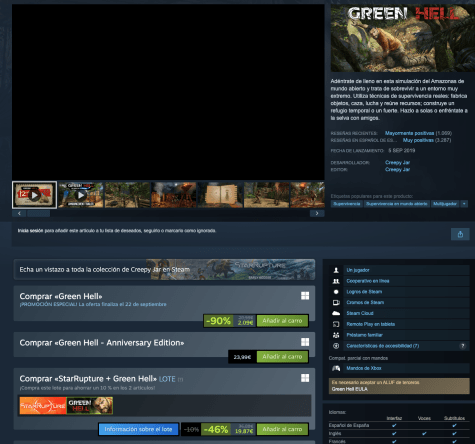Click the accessibility help question mark
Screen dimensions: 475x444
(x=463, y=346)
